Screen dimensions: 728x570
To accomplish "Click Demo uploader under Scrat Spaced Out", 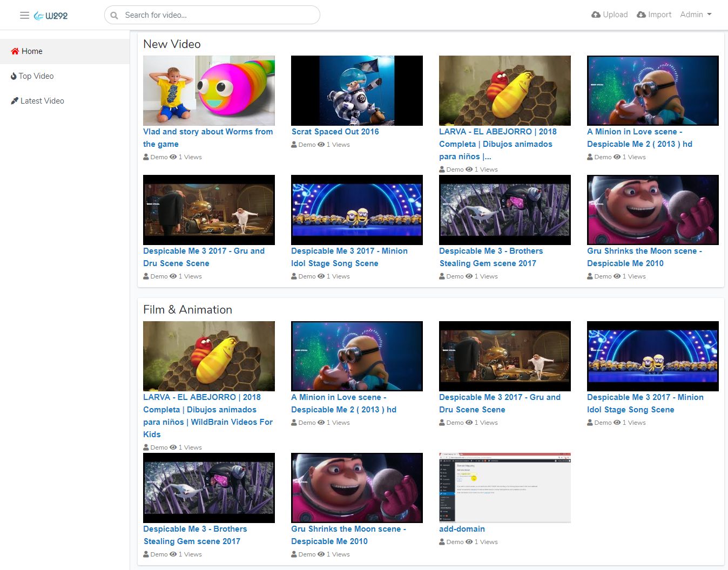I will [x=306, y=145].
